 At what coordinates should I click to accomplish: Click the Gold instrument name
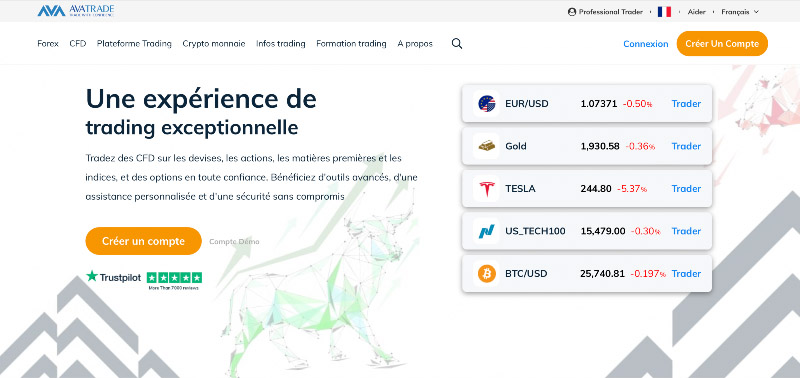tap(516, 146)
